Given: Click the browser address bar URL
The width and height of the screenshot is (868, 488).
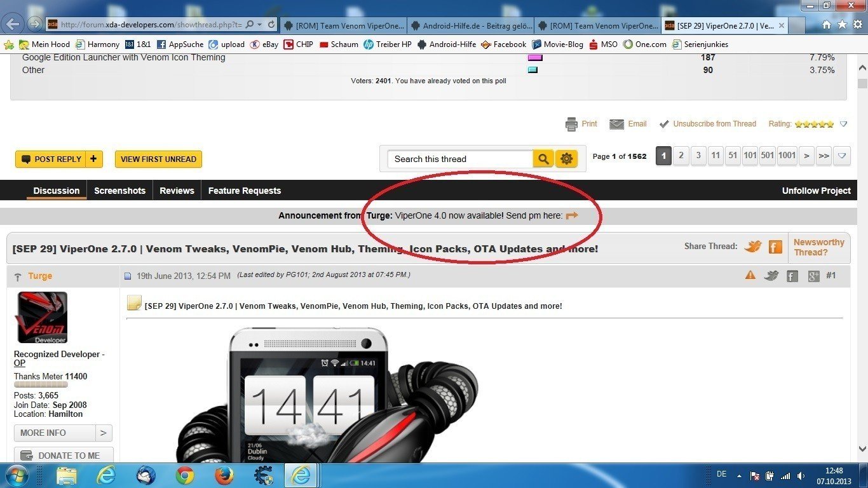Looking at the screenshot, I should (151, 25).
